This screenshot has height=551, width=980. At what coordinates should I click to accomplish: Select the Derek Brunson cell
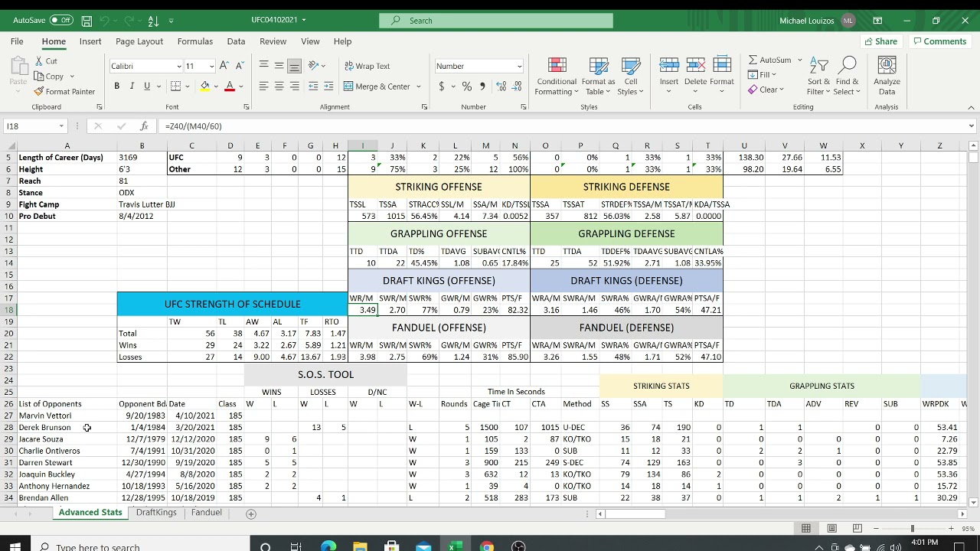[x=67, y=428]
